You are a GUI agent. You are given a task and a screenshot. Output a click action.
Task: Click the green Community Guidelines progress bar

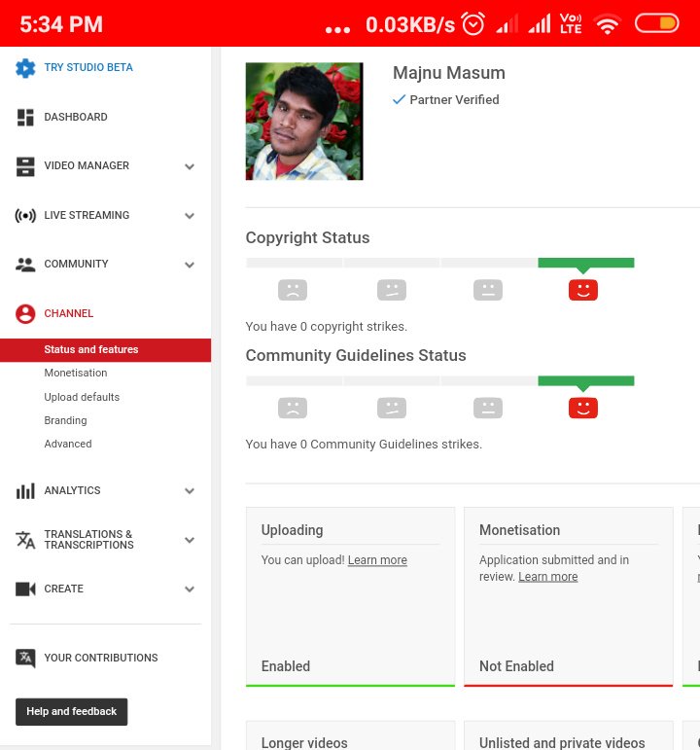point(585,380)
